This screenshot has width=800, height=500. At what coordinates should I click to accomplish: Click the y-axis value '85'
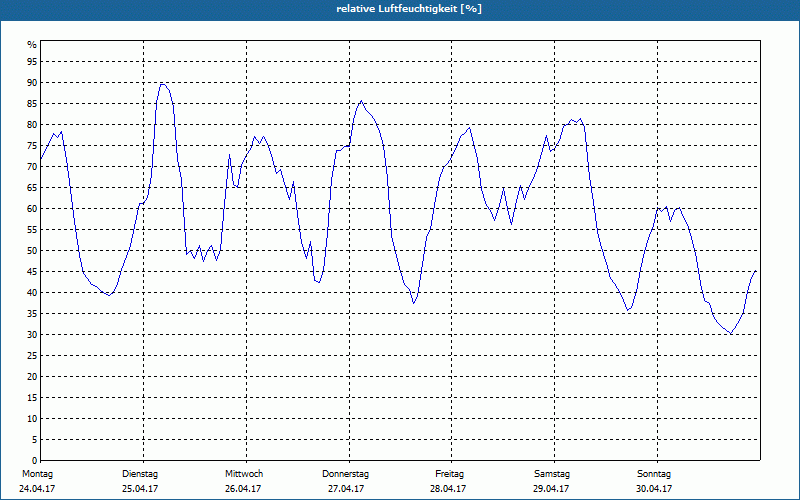[x=32, y=104]
